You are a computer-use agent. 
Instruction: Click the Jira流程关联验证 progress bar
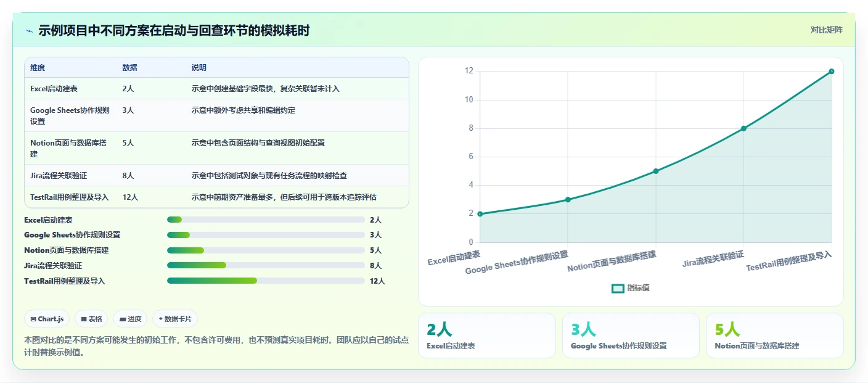pyautogui.click(x=266, y=265)
